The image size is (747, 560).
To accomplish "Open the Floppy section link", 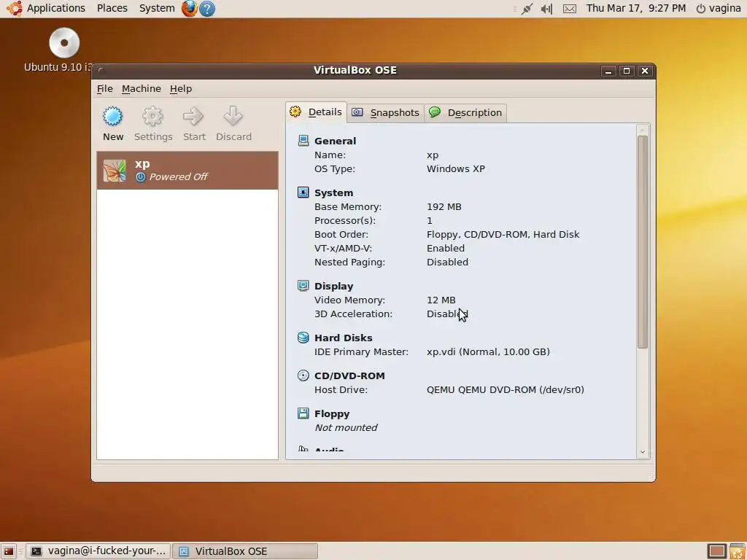I will [332, 414].
